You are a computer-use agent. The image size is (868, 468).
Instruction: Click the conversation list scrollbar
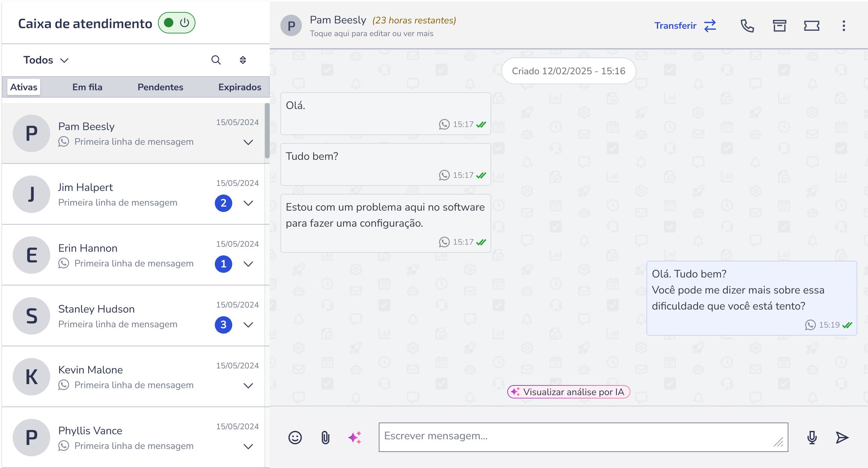(x=267, y=131)
